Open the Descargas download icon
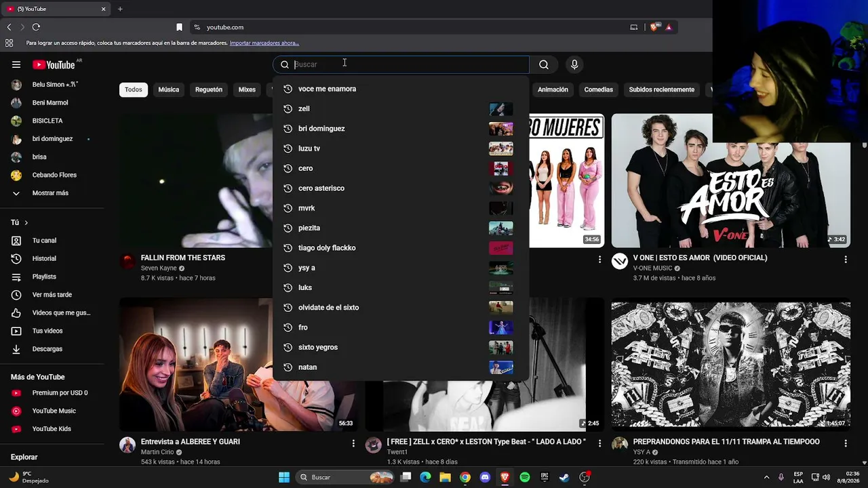Screen dimensions: 868x488 (x=16, y=349)
